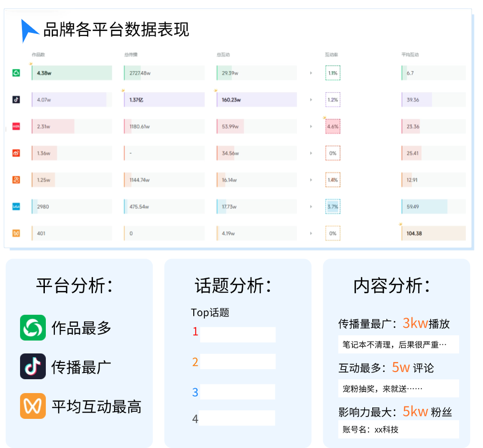
Task: Click the large green icon beside 作品最多
Action: 33,328
